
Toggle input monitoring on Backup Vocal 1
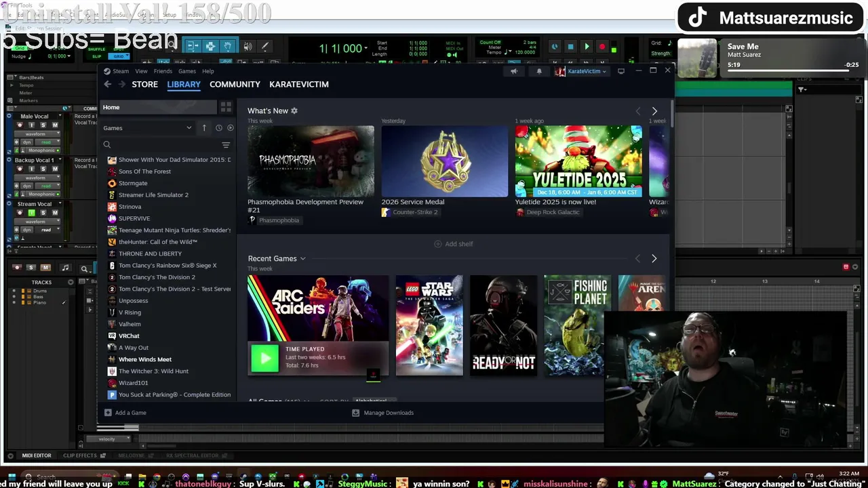pyautogui.click(x=31, y=169)
